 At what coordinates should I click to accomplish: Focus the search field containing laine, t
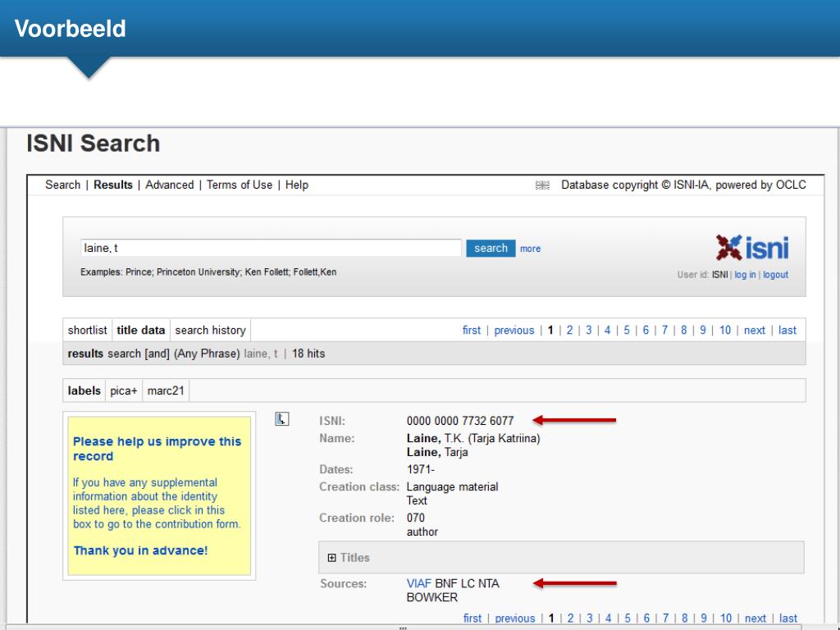coord(271,248)
